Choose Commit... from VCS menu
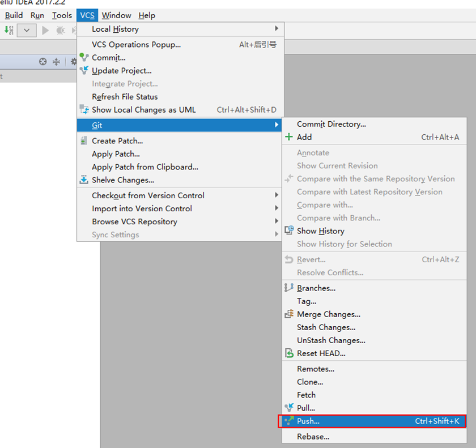 click(x=180, y=58)
